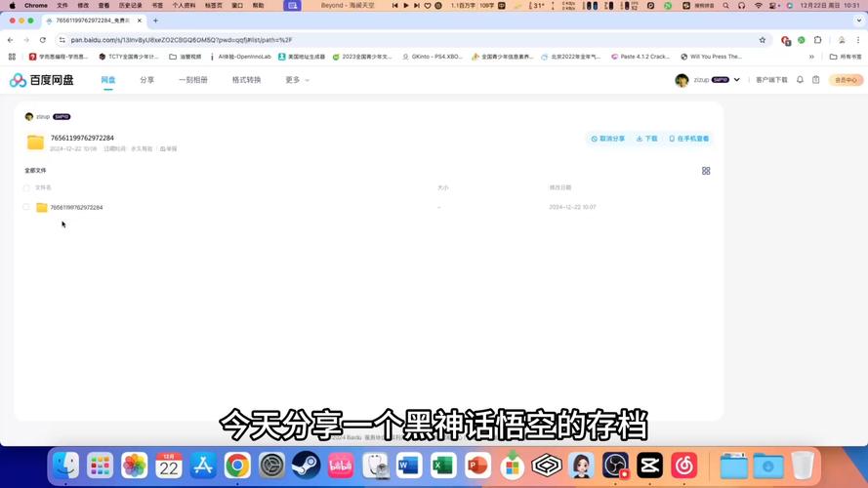Expand the zizup account dropdown arrow

tap(737, 80)
